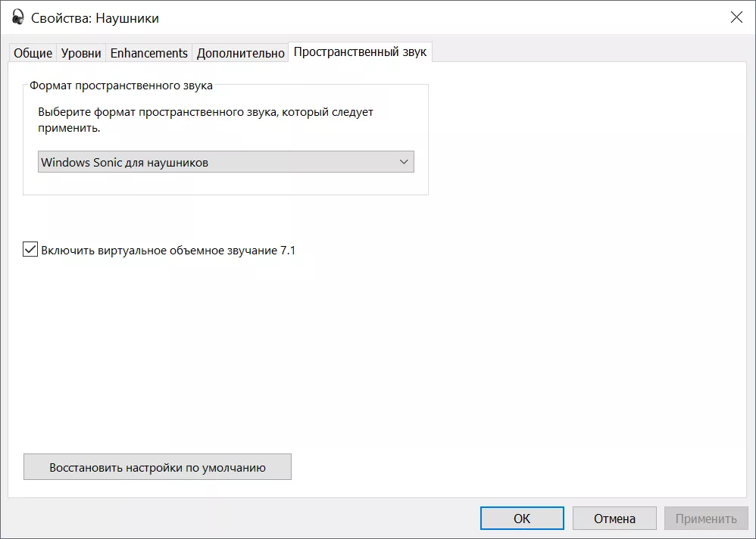Go to the Дополнительно tab
Viewport: 756px width, 539px height.
point(240,52)
